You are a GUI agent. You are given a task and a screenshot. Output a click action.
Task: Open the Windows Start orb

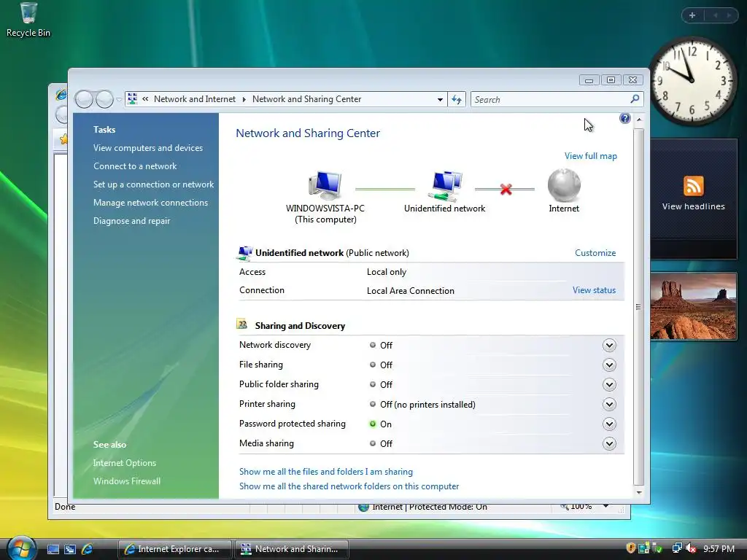(x=22, y=548)
